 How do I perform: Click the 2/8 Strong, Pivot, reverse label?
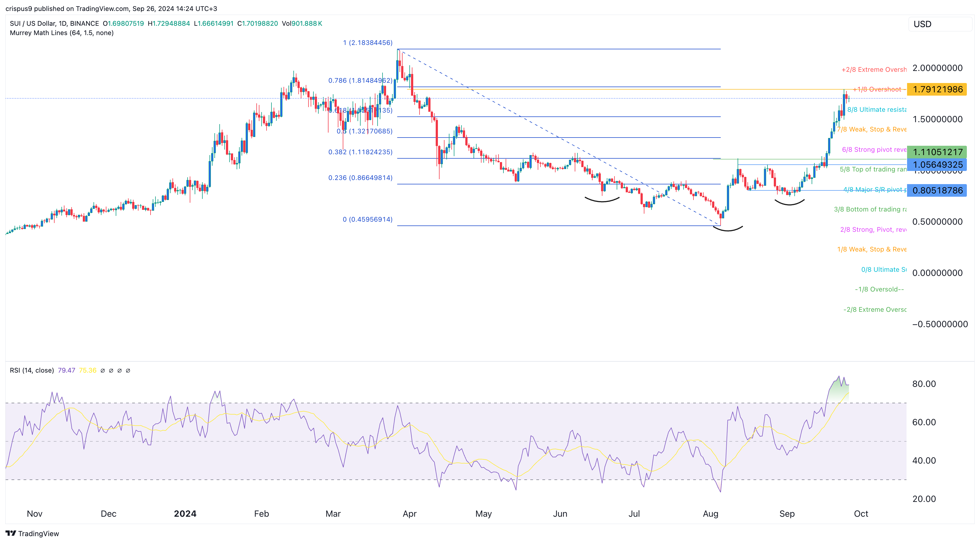pos(873,230)
